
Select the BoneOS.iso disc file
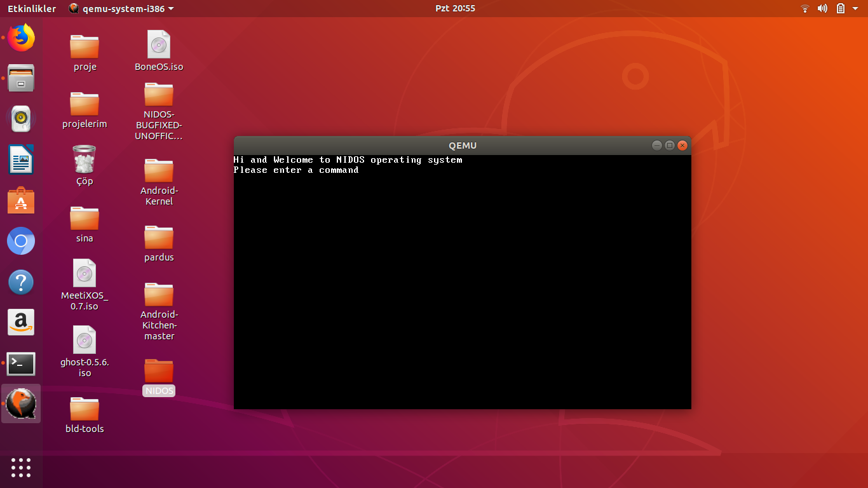click(159, 51)
